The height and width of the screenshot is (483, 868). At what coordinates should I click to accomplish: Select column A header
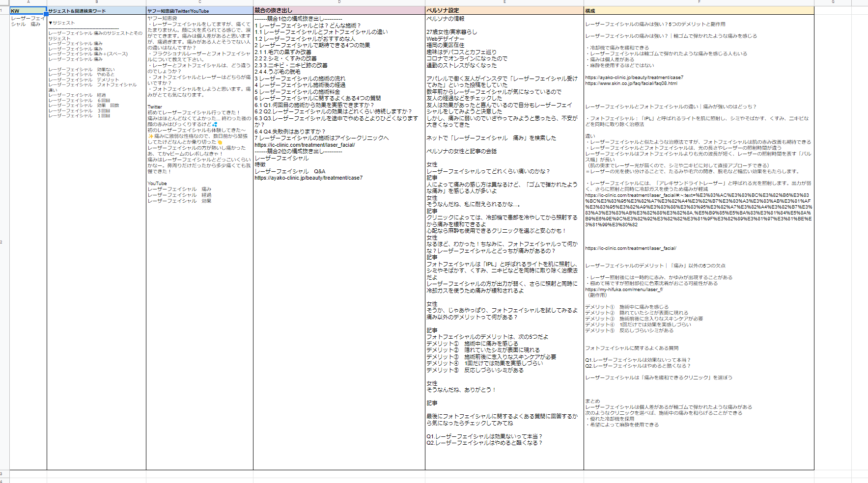coord(28,2)
